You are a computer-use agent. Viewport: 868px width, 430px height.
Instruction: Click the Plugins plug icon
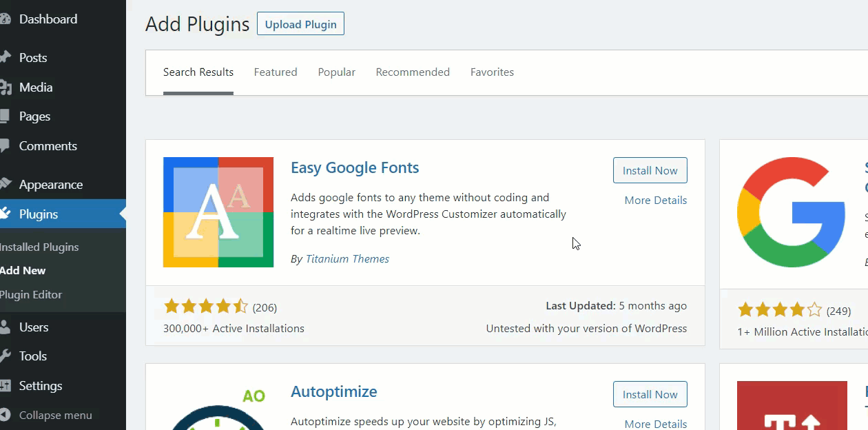(5, 214)
